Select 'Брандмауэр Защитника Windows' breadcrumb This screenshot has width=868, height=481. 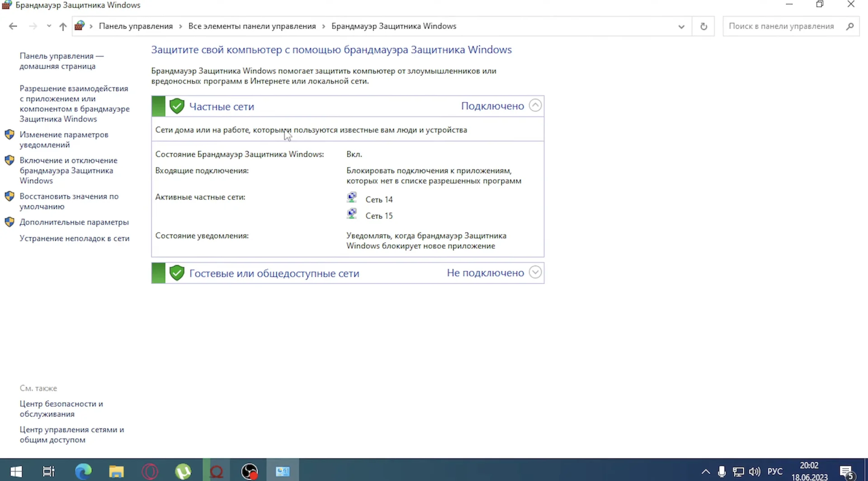394,26
